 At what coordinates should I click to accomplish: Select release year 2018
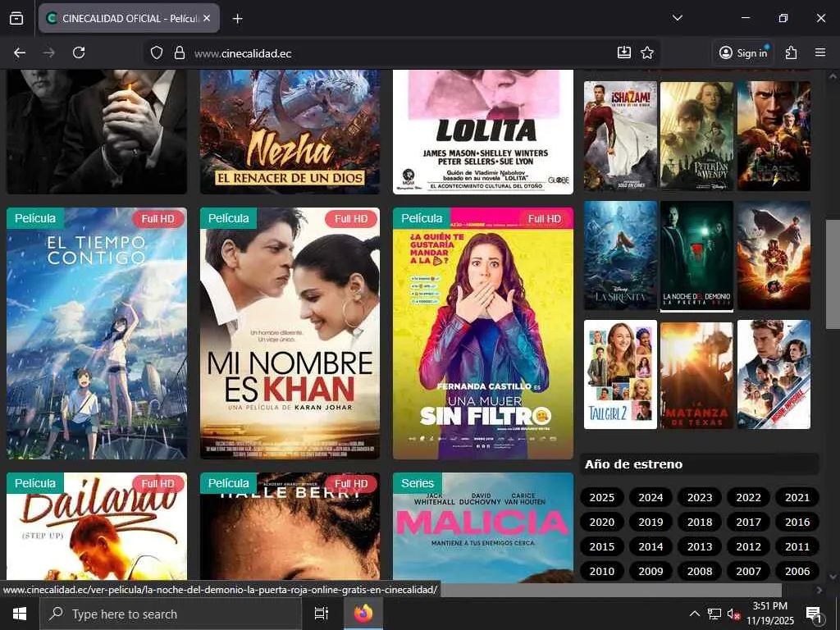[x=700, y=522]
